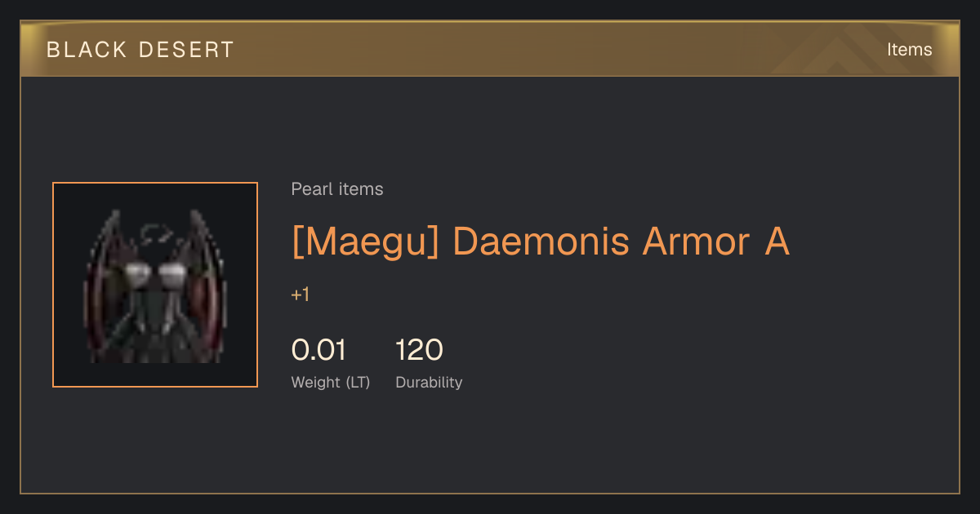Select the Pearl items category label
Viewport: 980px width, 514px height.
click(337, 189)
